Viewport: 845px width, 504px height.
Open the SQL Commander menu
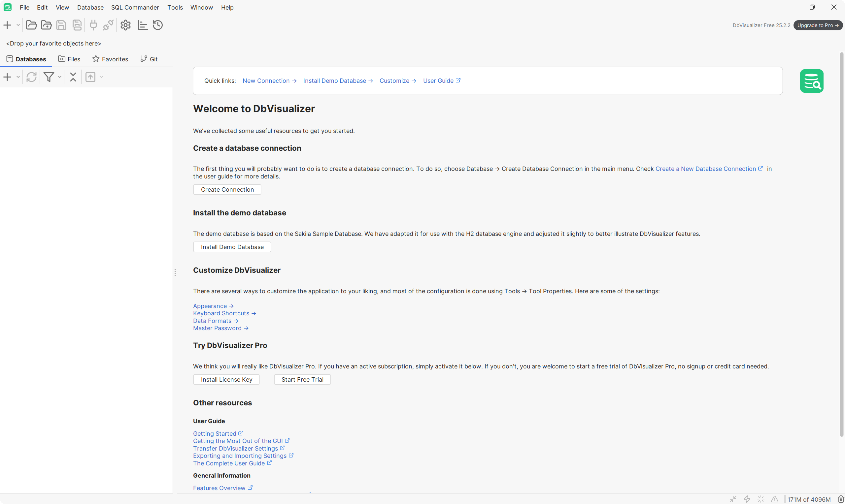click(135, 8)
